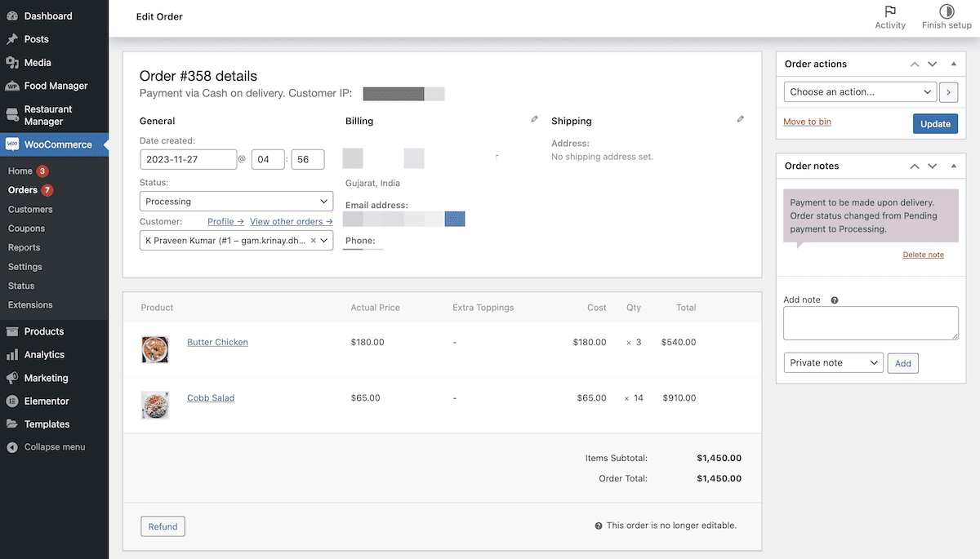This screenshot has width=980, height=559.
Task: Click the Dashboard sidebar icon
Action: pos(12,16)
